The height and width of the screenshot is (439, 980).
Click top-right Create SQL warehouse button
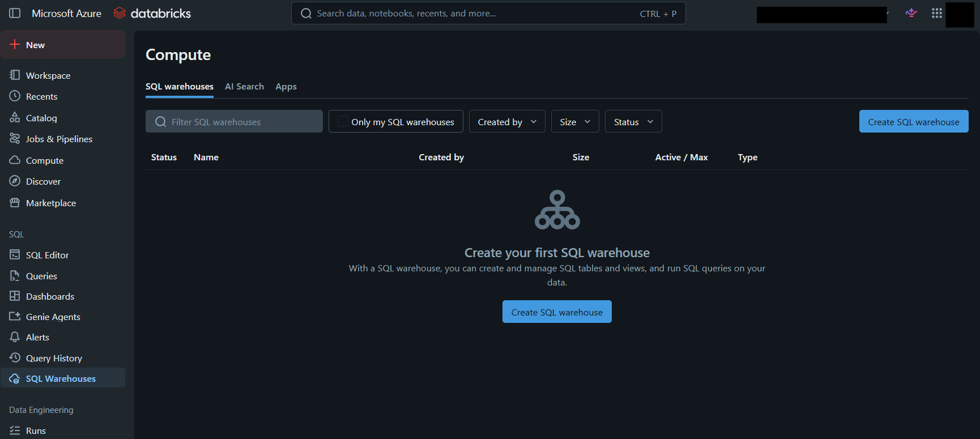tap(914, 121)
